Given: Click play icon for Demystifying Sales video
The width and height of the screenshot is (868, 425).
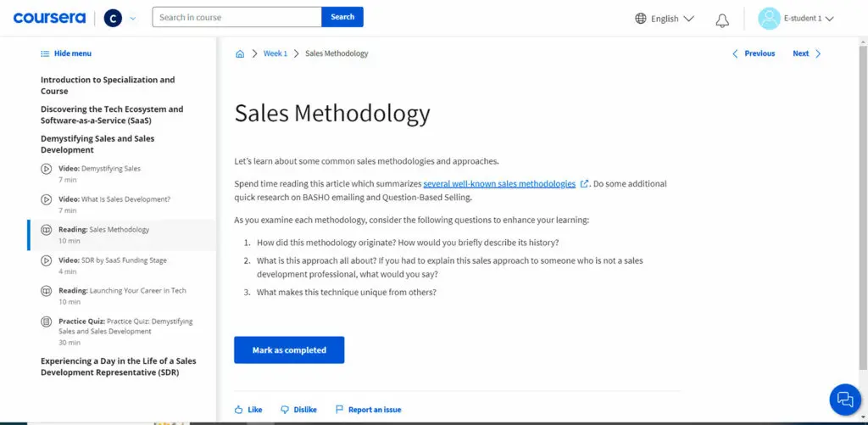Looking at the screenshot, I should (x=47, y=169).
